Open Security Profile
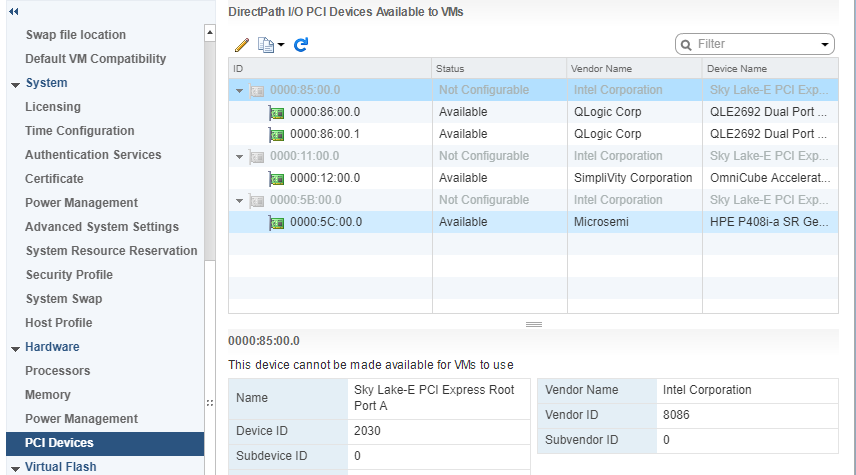 point(69,275)
